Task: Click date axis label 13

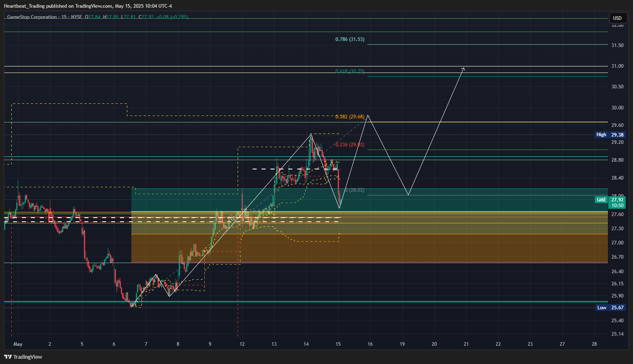Action: coord(274,344)
